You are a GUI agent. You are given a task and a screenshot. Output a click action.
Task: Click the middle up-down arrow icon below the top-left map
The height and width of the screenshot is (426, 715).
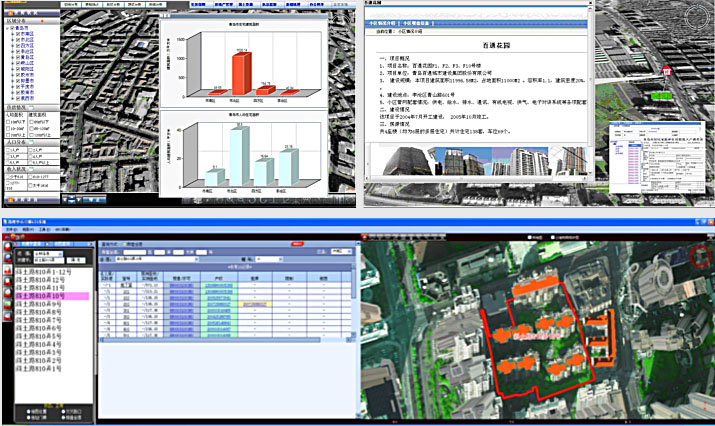tap(72, 199)
